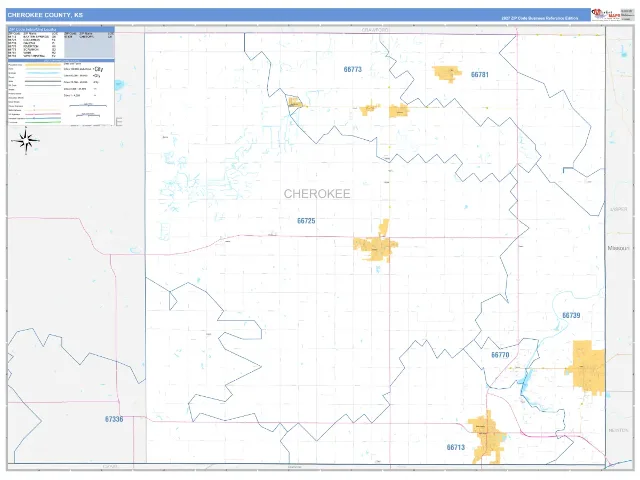Click the large 'CHEROKEE' county name label
This screenshot has height=480, width=640.
(x=317, y=194)
